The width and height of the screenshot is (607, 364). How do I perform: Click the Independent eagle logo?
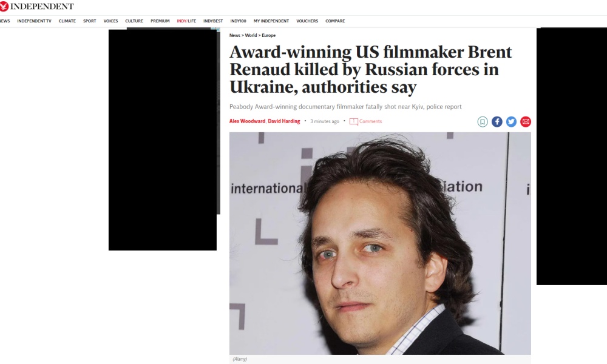coord(4,6)
